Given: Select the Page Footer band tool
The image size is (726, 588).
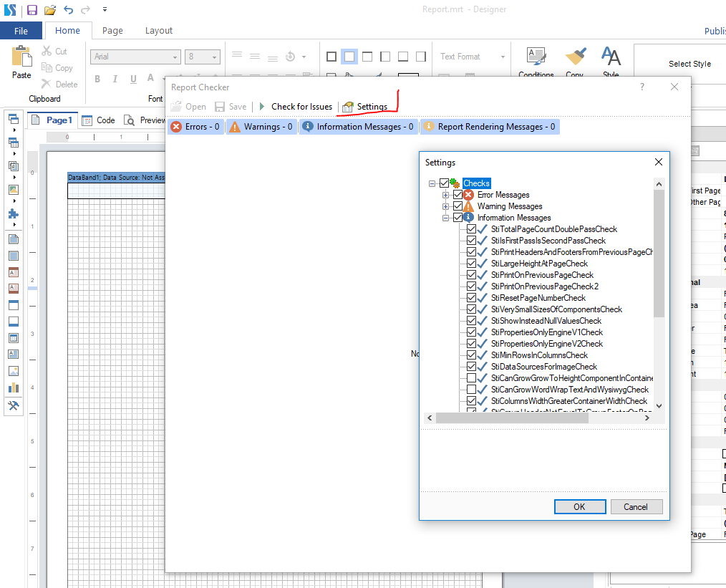Looking at the screenshot, I should click(14, 322).
